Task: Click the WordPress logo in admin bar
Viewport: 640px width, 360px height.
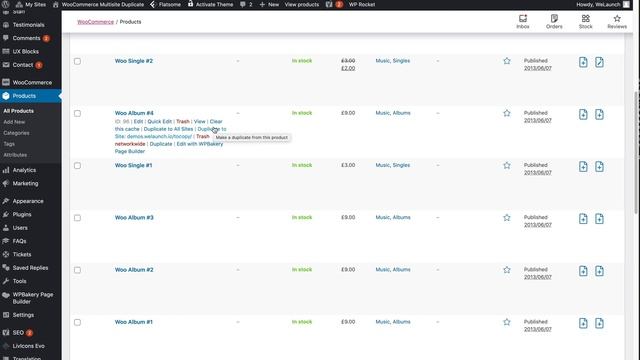Action: click(x=6, y=4)
